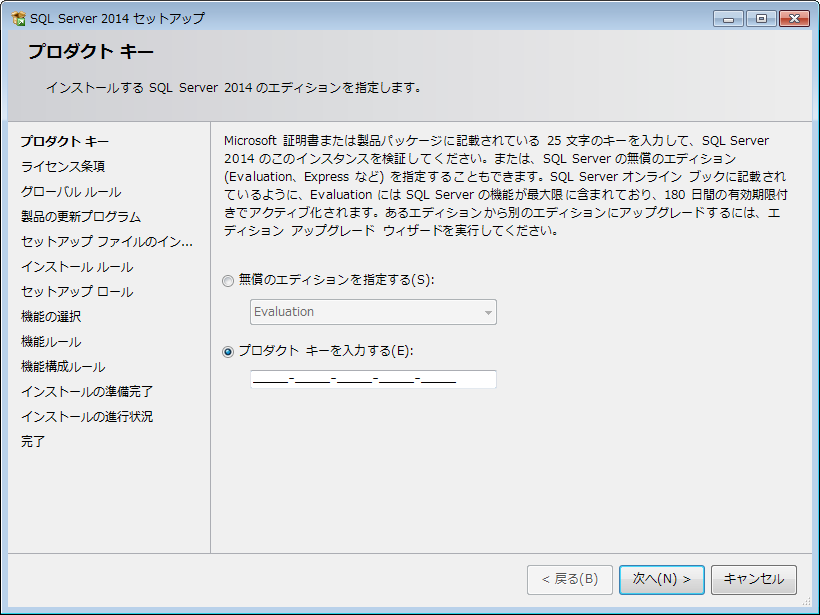Image resolution: width=820 pixels, height=615 pixels.
Task: Select インストールの準備完了 step in sidebar
Action: coord(87,392)
